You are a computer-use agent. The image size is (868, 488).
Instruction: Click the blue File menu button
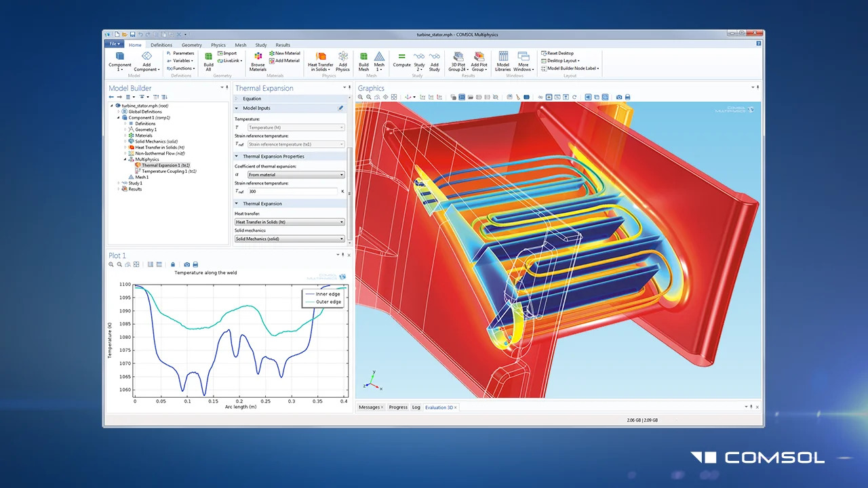(113, 44)
